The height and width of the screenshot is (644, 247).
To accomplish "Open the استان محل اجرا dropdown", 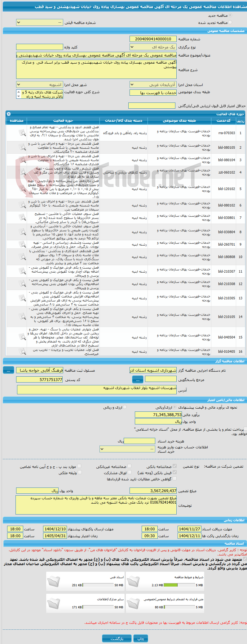I will 153,85.
